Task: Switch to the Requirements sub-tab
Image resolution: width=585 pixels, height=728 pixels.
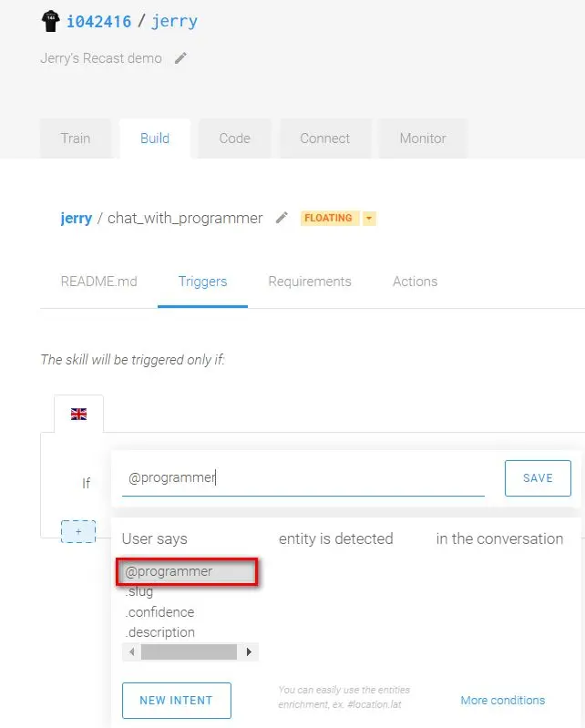Action: (310, 282)
